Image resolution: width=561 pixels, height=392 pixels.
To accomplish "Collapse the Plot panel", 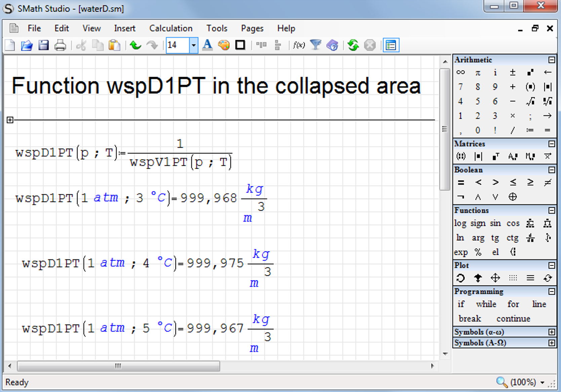I will pos(552,266).
